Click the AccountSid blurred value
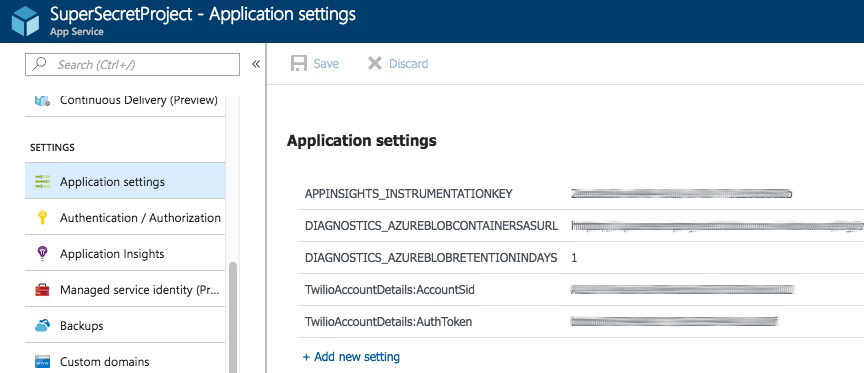The height and width of the screenshot is (373, 864). (x=683, y=290)
